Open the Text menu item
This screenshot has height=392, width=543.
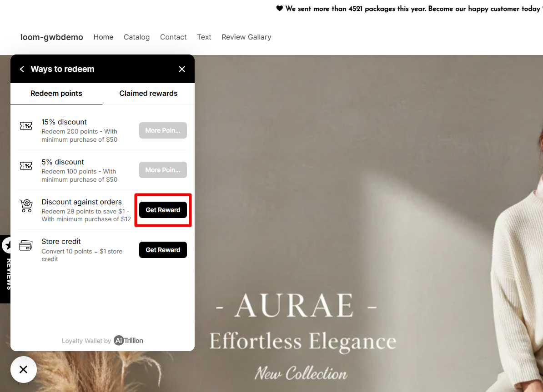point(204,37)
